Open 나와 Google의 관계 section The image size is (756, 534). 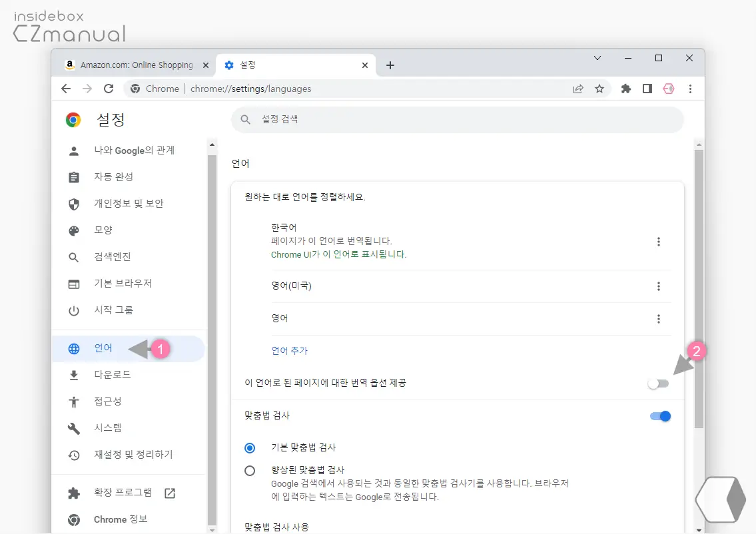[129, 150]
